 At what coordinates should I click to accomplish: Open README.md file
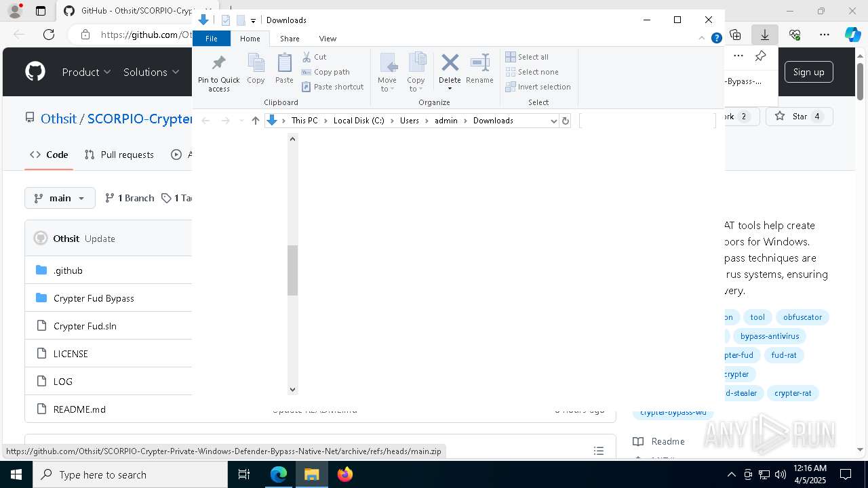tap(79, 409)
